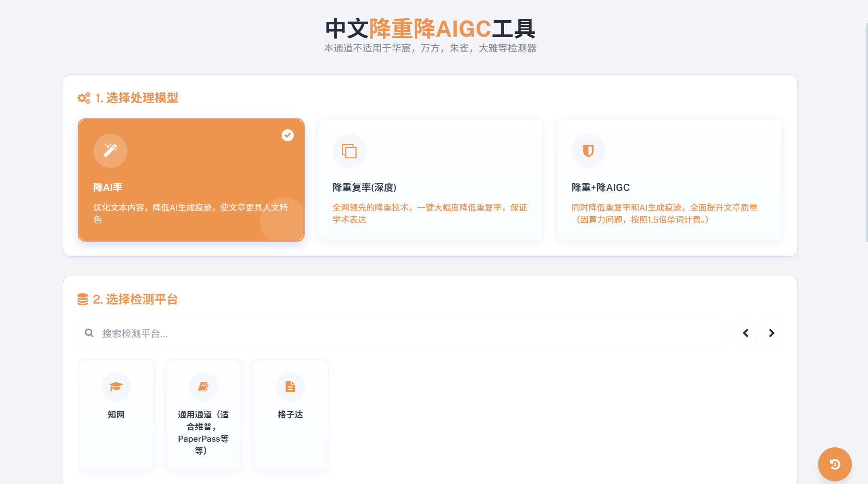Screen dimensions: 868x484
Task: Select 知网 as the detection platform
Action: [116, 414]
